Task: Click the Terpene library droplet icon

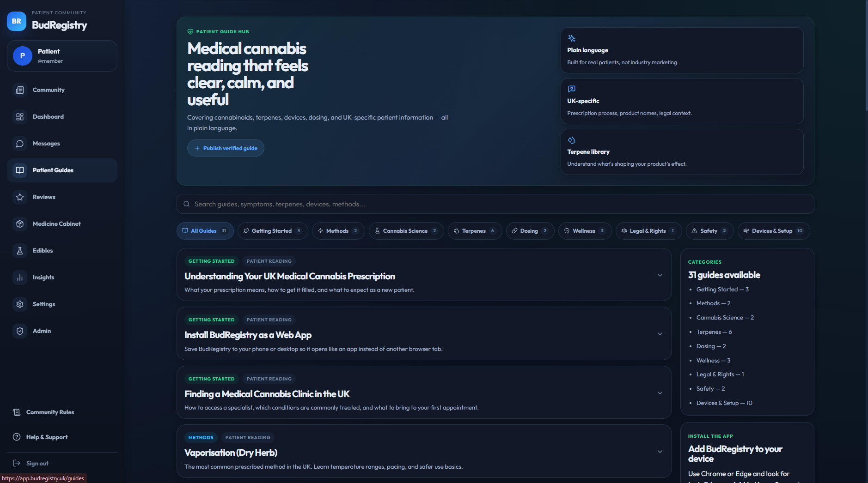Action: [x=572, y=140]
